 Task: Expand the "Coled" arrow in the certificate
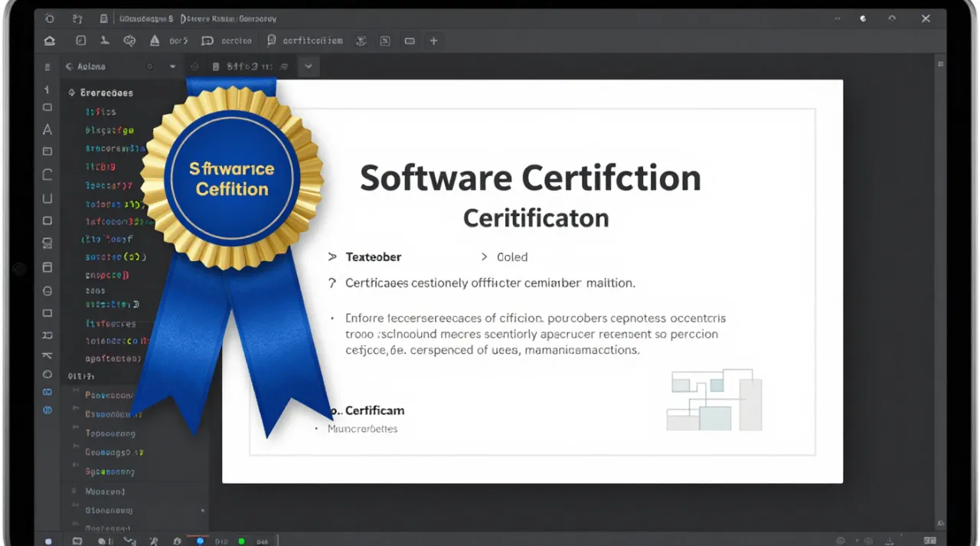point(485,257)
